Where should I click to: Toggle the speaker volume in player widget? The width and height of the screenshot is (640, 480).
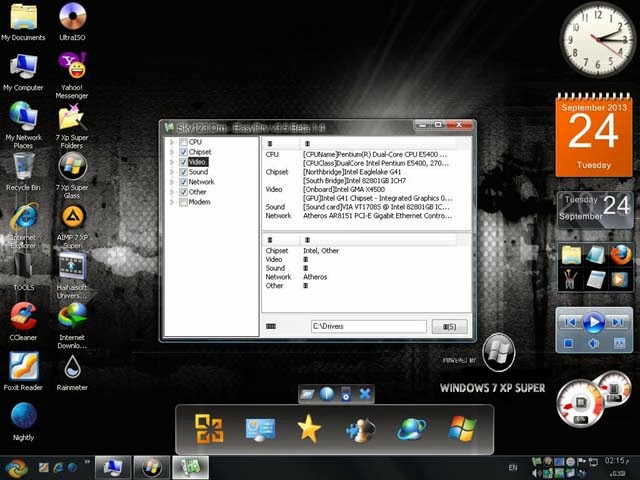[x=594, y=343]
